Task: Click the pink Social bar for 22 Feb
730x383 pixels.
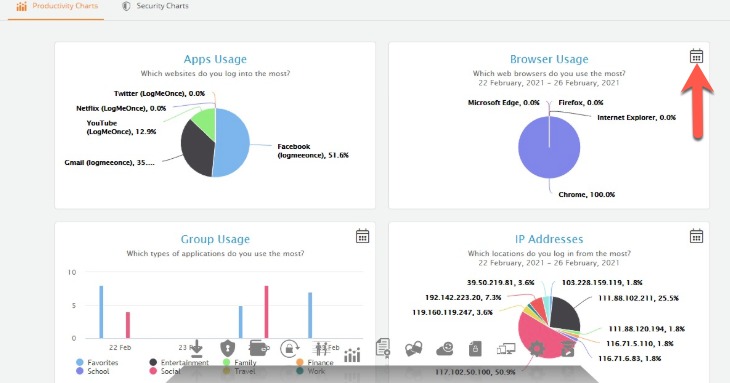Action: click(x=128, y=325)
